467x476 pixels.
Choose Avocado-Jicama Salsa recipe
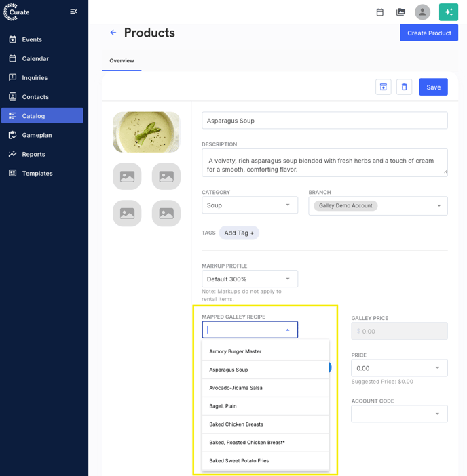click(265, 388)
